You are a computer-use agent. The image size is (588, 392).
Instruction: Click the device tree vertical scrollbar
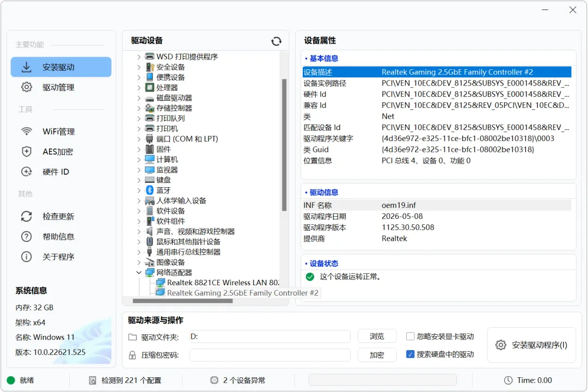point(284,145)
